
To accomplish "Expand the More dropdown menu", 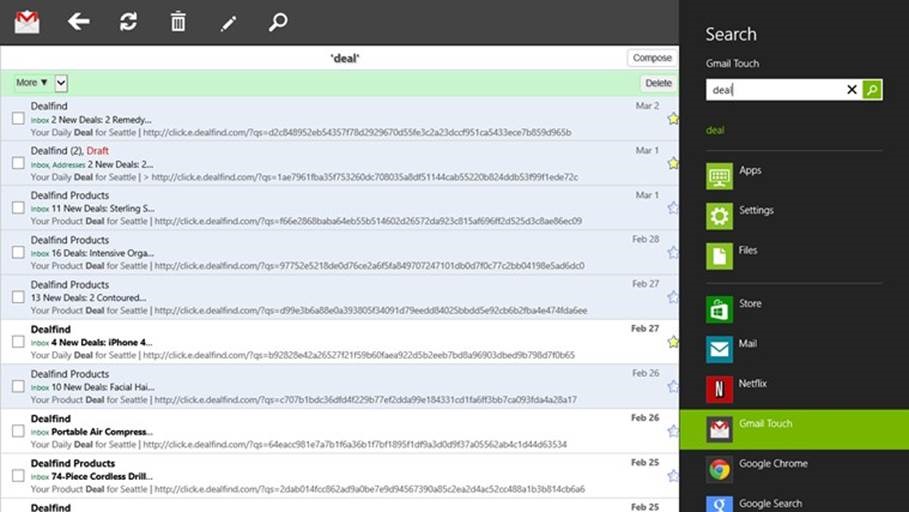I will pos(32,83).
